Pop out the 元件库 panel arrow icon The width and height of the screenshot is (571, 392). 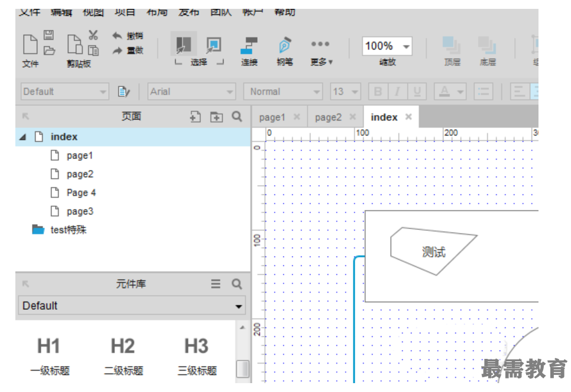(x=25, y=284)
